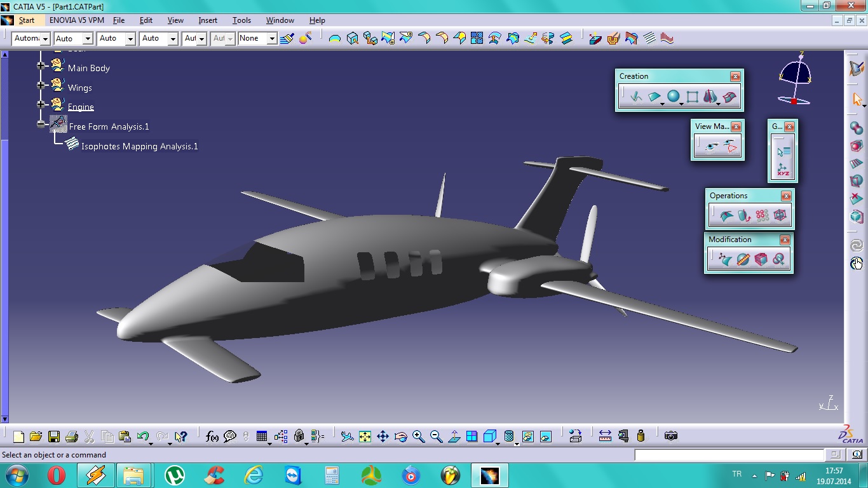
Task: Close the Creation toolbar panel
Action: point(735,76)
